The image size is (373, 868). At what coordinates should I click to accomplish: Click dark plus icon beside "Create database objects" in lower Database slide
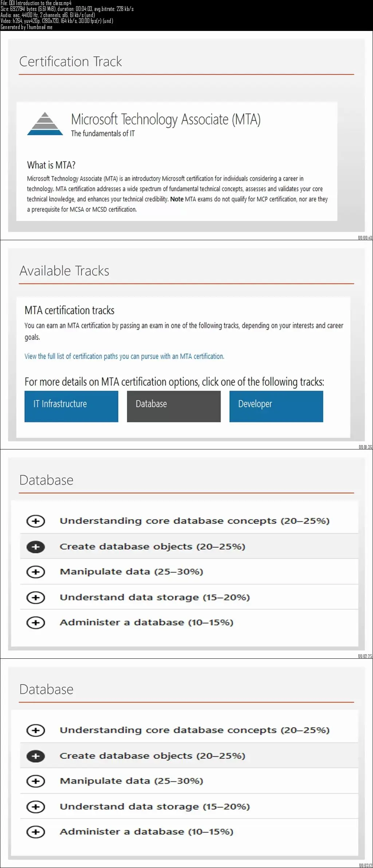36,756
